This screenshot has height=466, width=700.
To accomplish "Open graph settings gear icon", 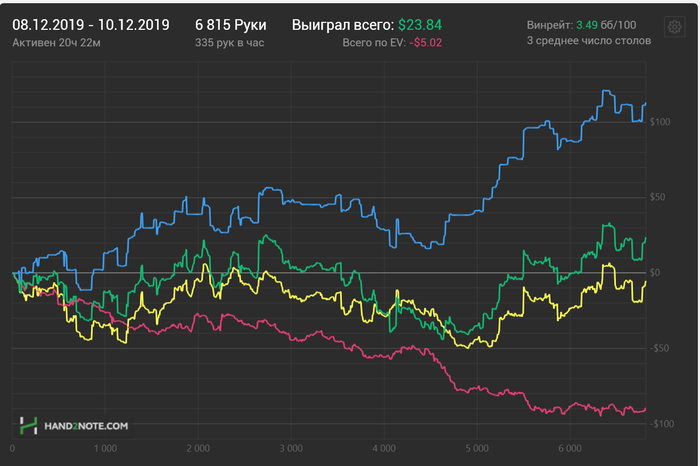I will coord(673,26).
